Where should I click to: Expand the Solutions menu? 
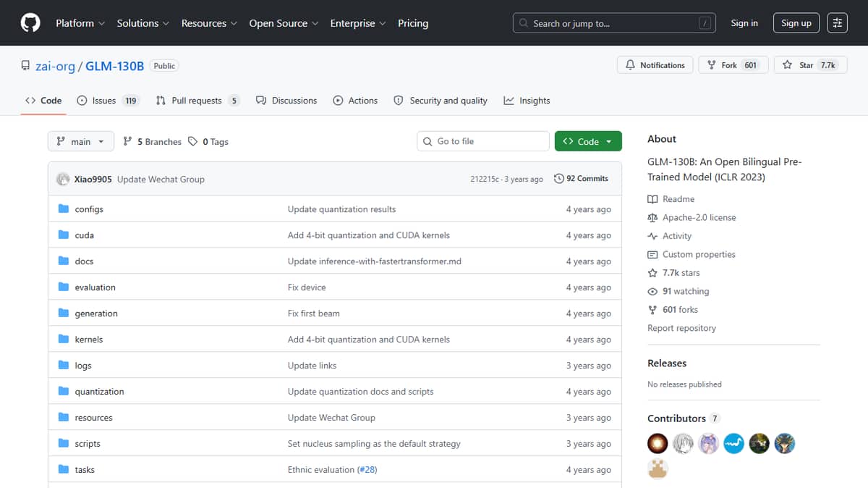143,23
